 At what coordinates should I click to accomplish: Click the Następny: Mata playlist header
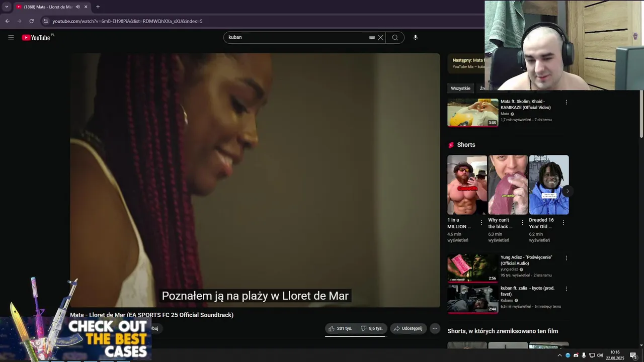click(x=468, y=60)
